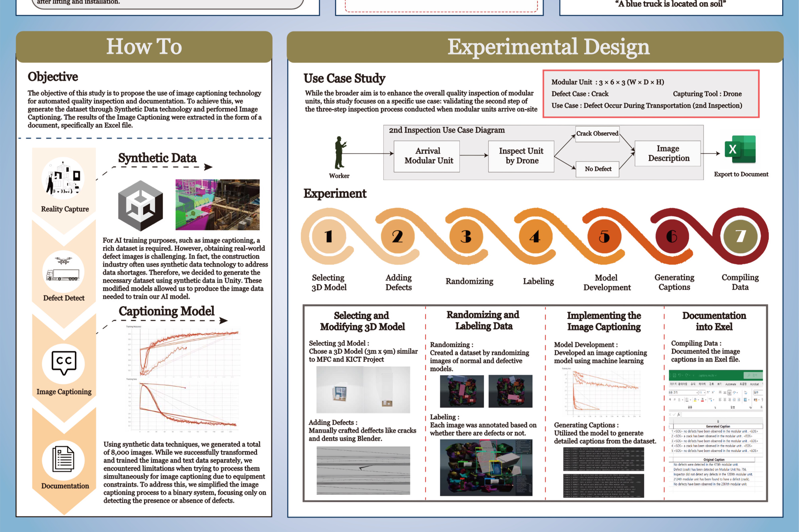
Task: Expand the Excel font name combo box
Action: pyautogui.click(x=697, y=393)
